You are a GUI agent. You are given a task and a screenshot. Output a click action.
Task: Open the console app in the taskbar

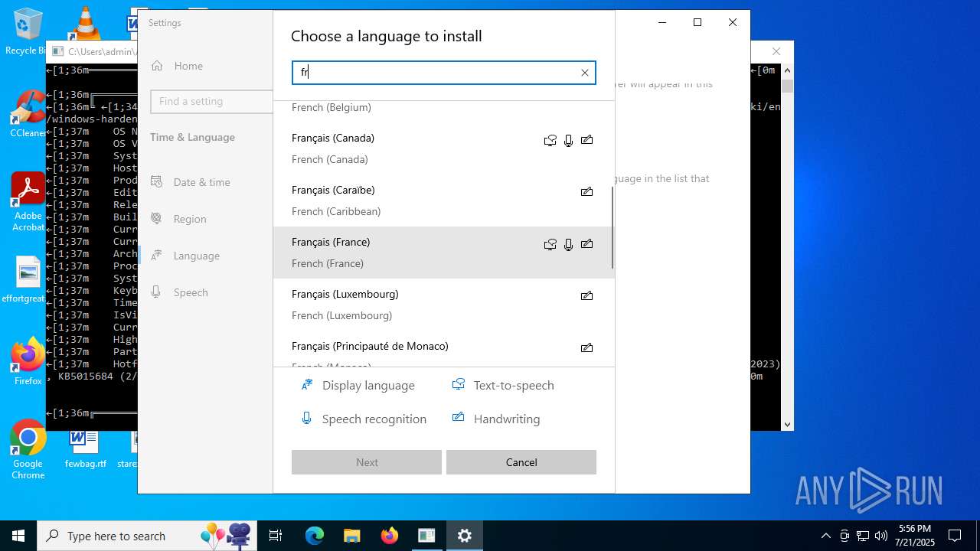pos(426,536)
